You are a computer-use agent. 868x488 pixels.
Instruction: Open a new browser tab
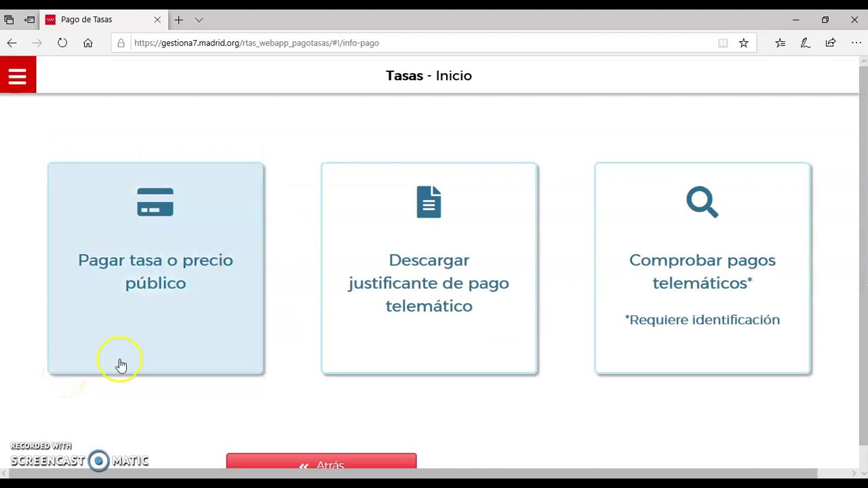click(178, 20)
